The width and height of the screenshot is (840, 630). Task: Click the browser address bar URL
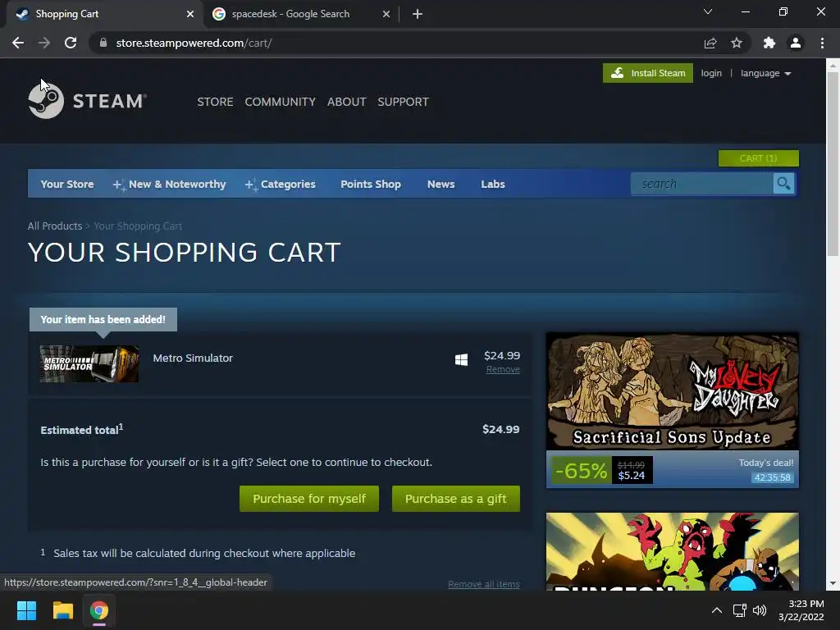[x=194, y=43]
